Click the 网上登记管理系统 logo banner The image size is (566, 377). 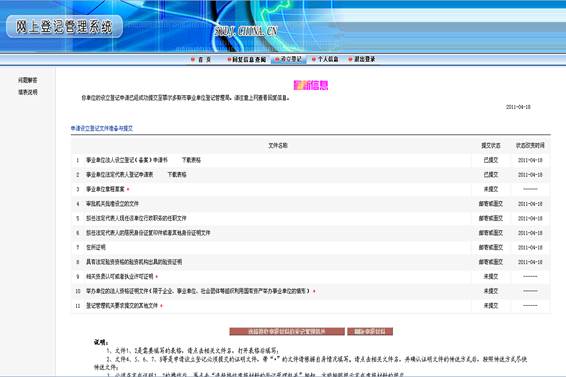coord(64,27)
